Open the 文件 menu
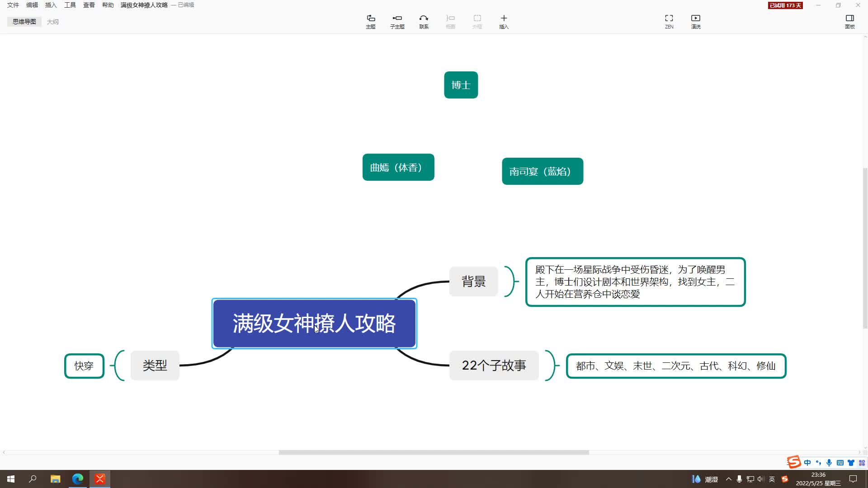The image size is (868, 488). coord(13,5)
